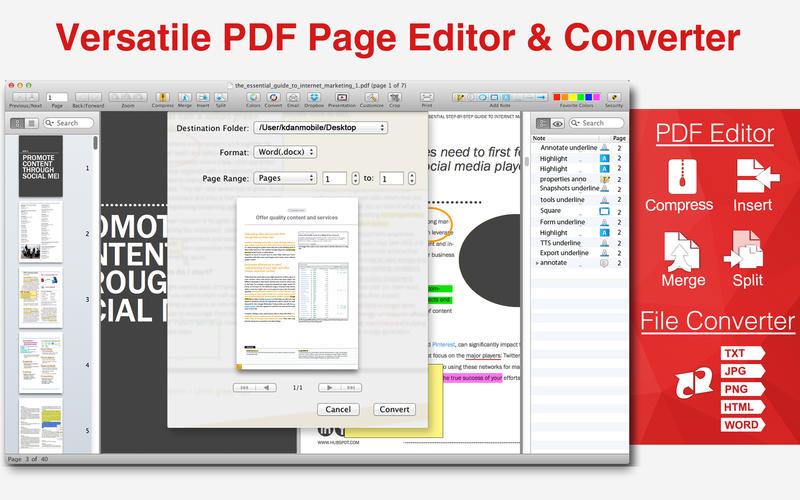Start Presentation mode from toolbar
Viewport: 800px width, 500px height.
coord(342,97)
